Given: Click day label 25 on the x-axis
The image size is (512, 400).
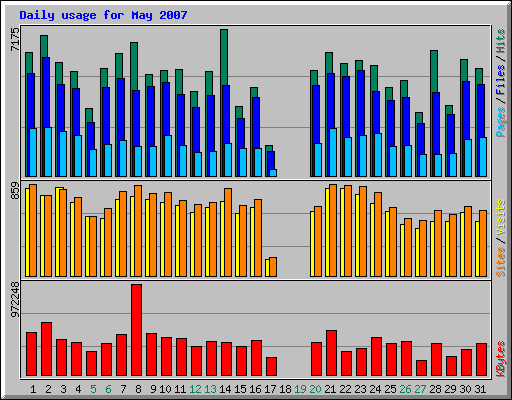Looking at the screenshot, I should 390,389.
